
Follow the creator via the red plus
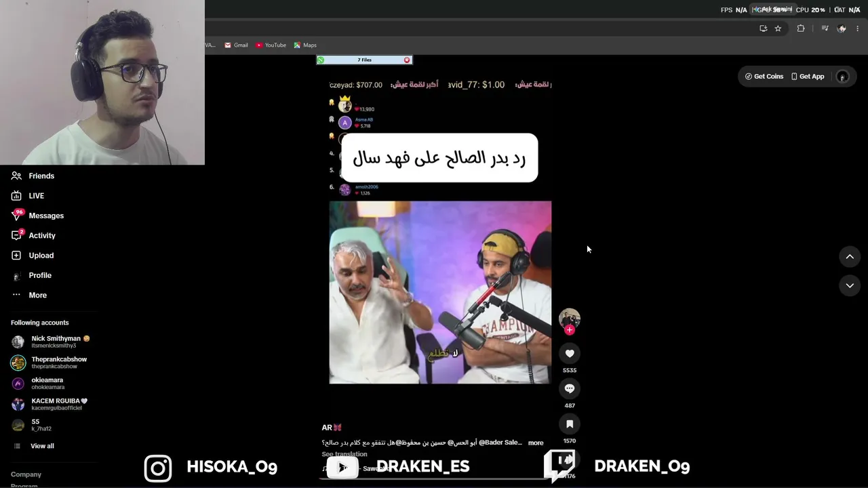[570, 330]
